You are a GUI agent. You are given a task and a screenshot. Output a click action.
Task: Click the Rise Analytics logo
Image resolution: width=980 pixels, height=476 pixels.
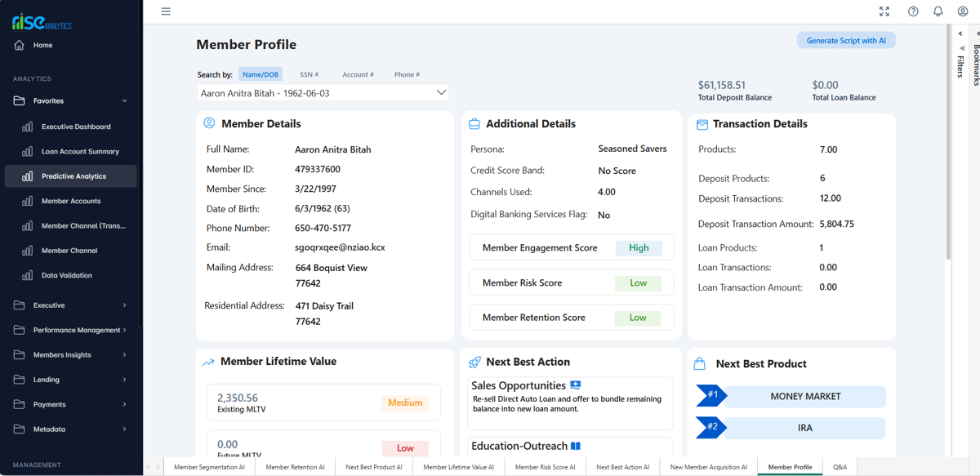42,22
